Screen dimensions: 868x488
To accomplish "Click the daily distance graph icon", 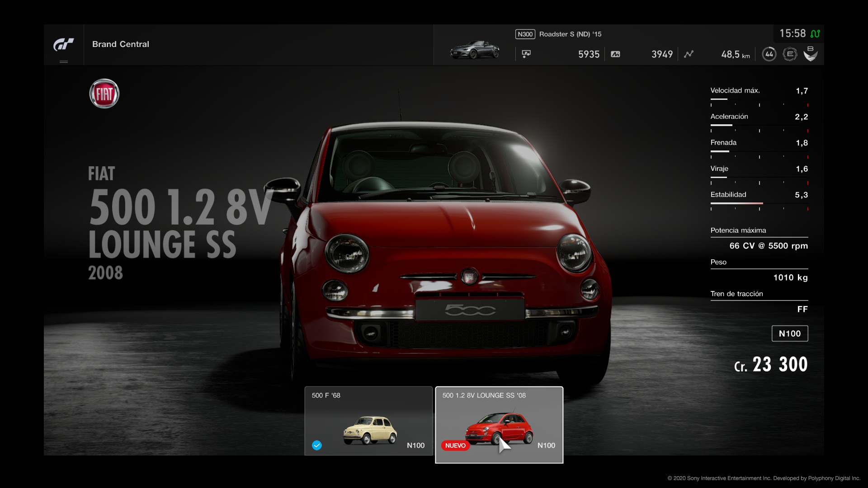I will (x=689, y=54).
